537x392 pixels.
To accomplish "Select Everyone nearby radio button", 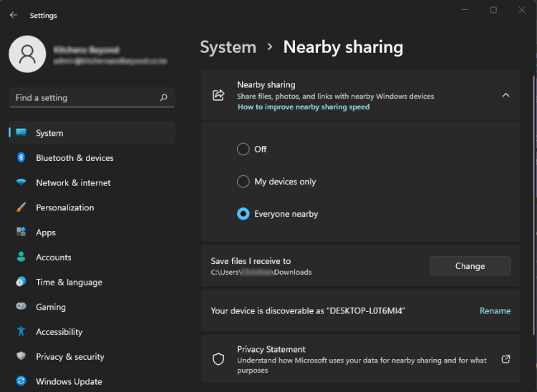I will (243, 214).
